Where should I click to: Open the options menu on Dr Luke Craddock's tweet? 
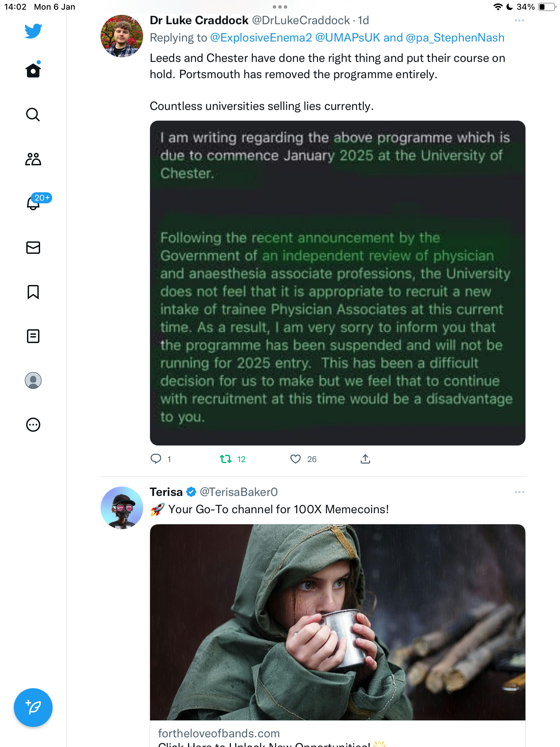[x=519, y=21]
